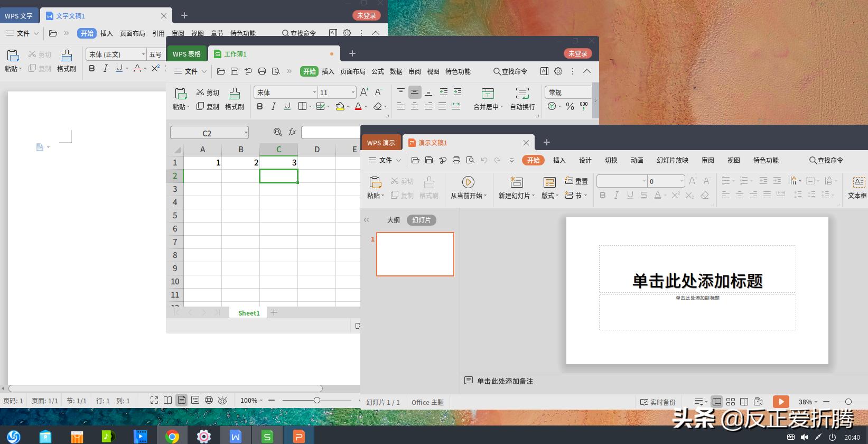The width and height of the screenshot is (868, 444).
Task: Toggle normal view in Presentation status bar
Action: (x=717, y=402)
